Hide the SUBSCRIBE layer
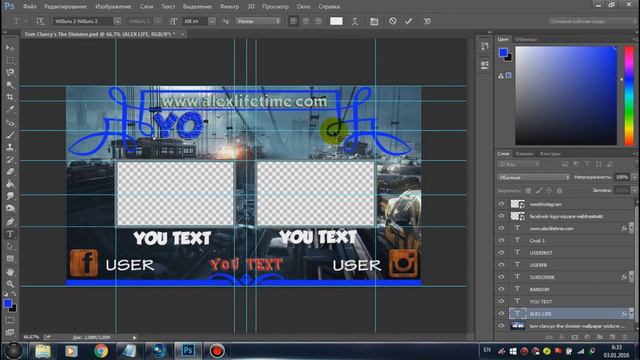 501,277
